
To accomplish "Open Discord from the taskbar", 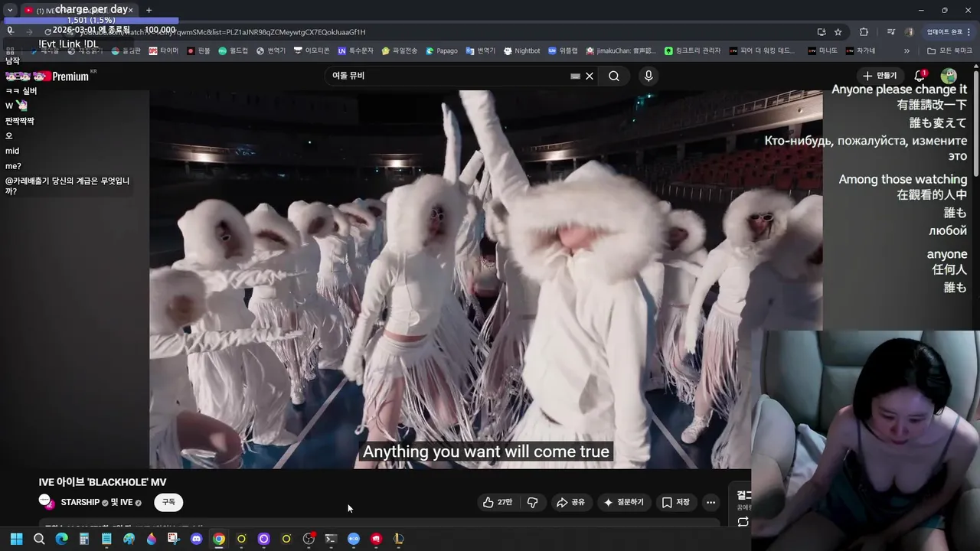I will [x=196, y=539].
